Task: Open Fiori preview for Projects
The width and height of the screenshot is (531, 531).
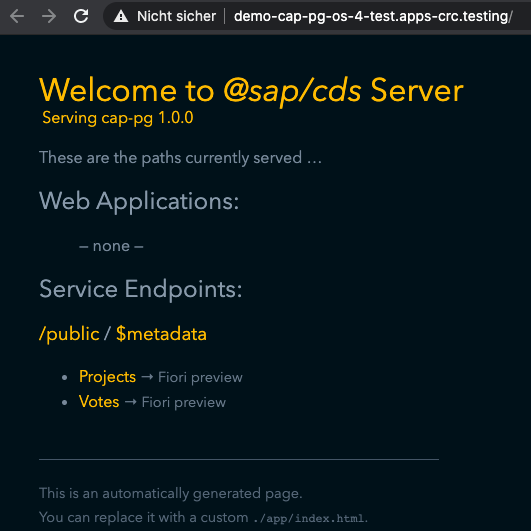Action: point(200,377)
